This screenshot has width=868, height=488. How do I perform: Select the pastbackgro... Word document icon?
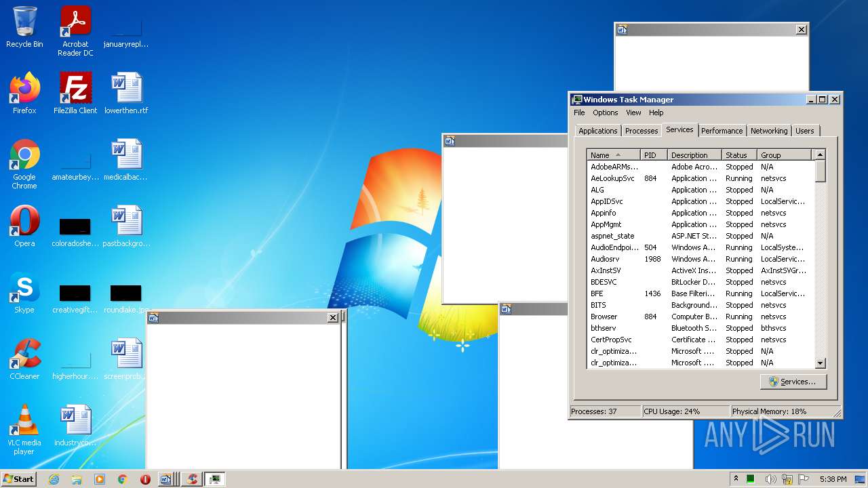pyautogui.click(x=126, y=226)
